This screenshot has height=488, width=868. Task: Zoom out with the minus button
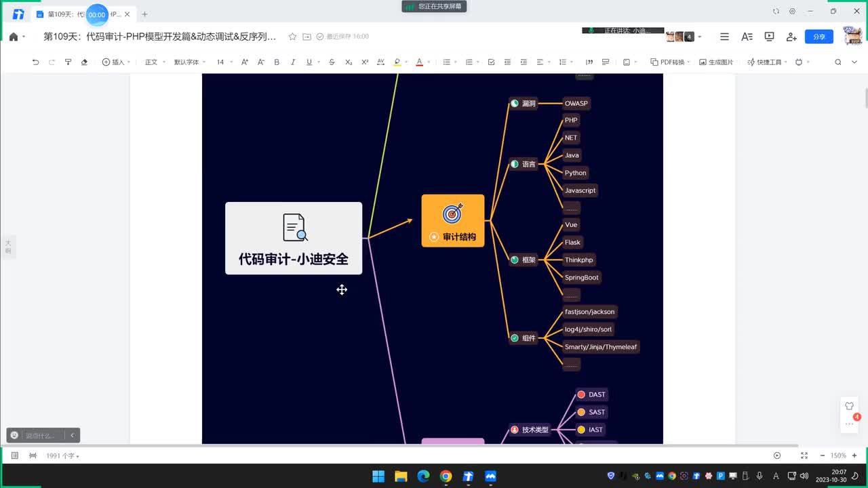pos(823,455)
